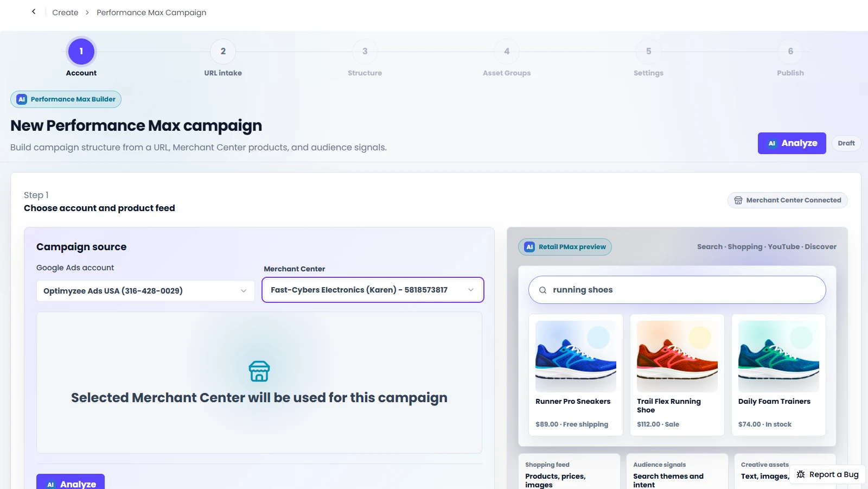
Task: Select the Runner Pro Sneakers product image
Action: pos(576,357)
